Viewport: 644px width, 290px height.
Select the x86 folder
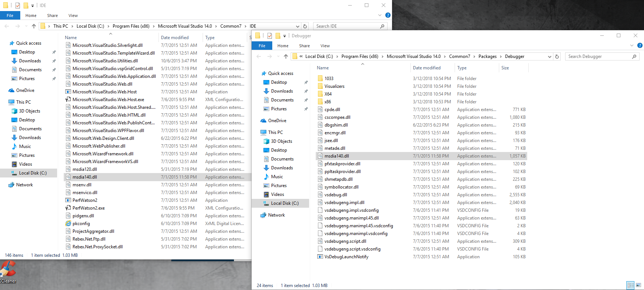328,102
